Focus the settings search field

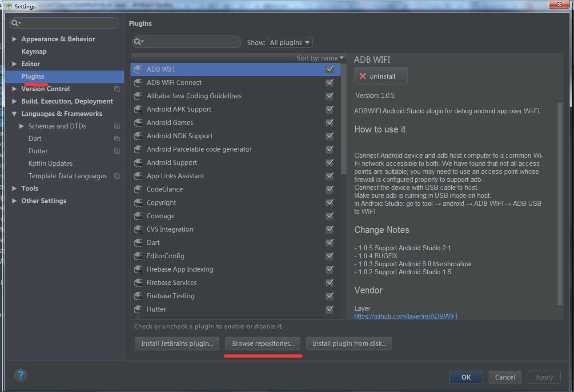pos(64,23)
